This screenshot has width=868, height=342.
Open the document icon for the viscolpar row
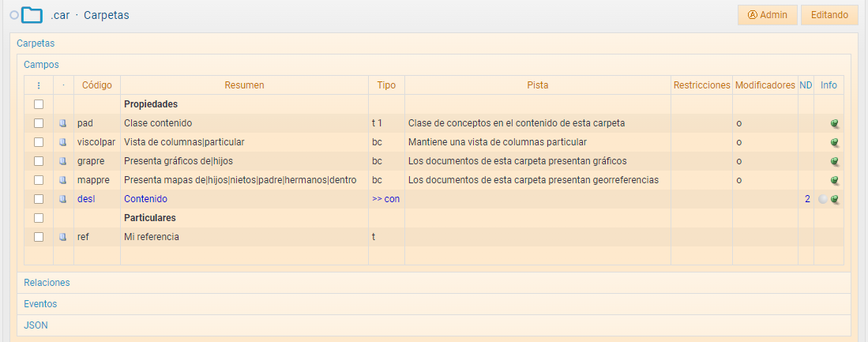click(x=63, y=142)
